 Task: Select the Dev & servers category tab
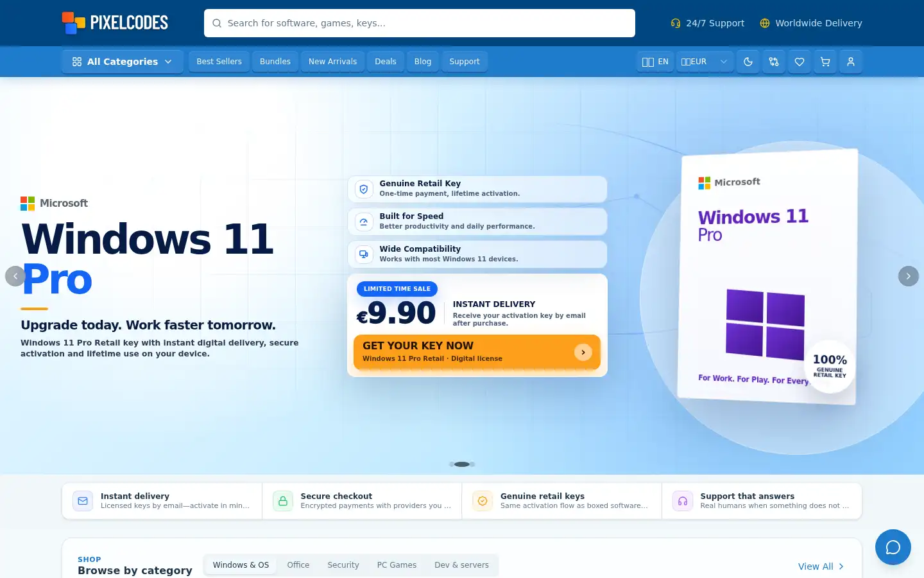point(461,565)
